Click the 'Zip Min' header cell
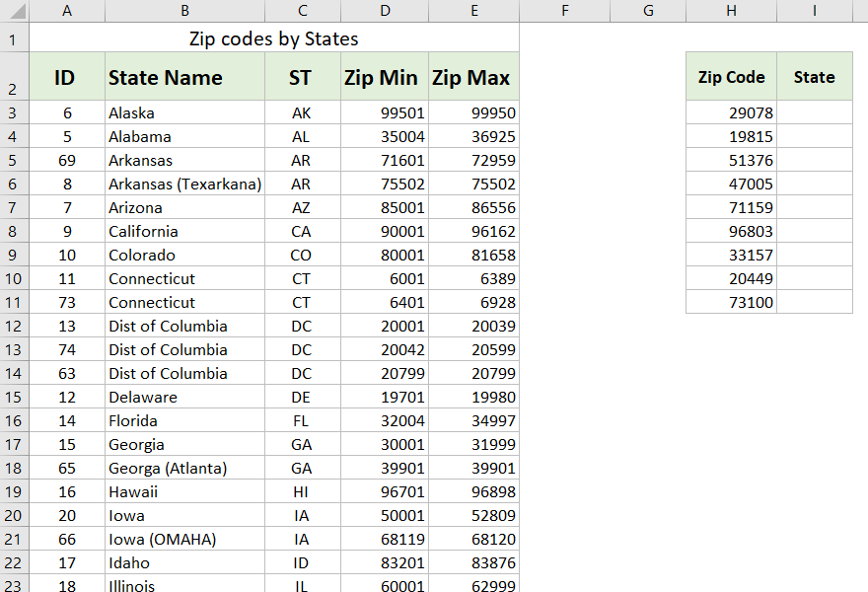 tap(383, 77)
